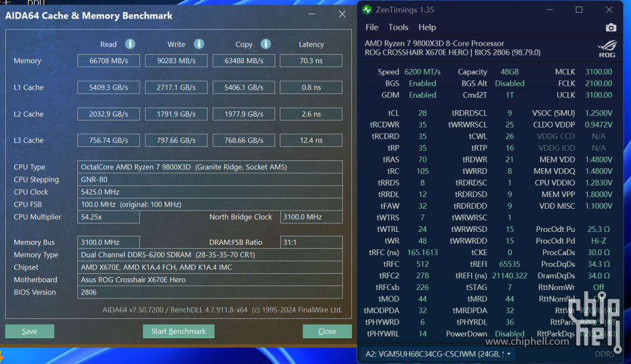Click the L1 Cache write 2717.1 GB/s

176,87
